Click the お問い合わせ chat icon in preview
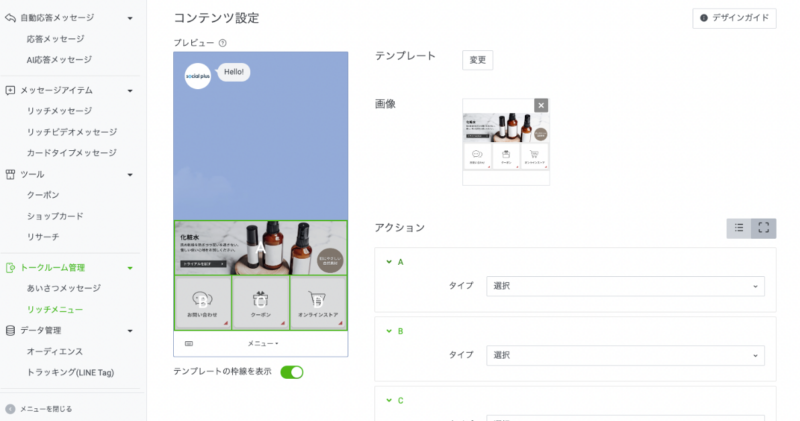Screen dimensions: 800x421 [x=202, y=299]
